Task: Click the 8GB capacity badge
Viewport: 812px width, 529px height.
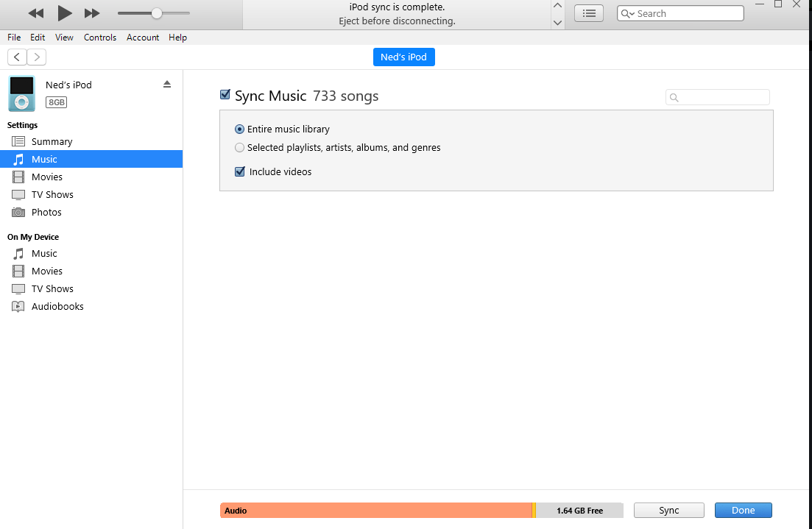Action: [x=56, y=102]
